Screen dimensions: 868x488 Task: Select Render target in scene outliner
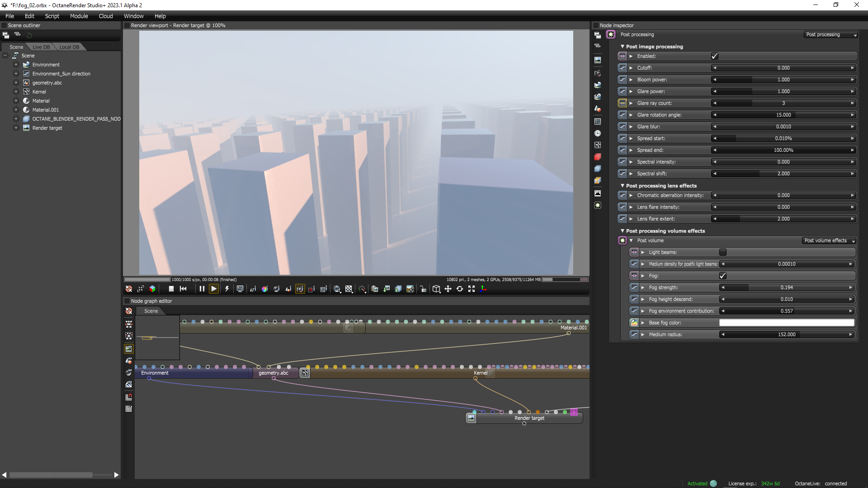tap(47, 128)
